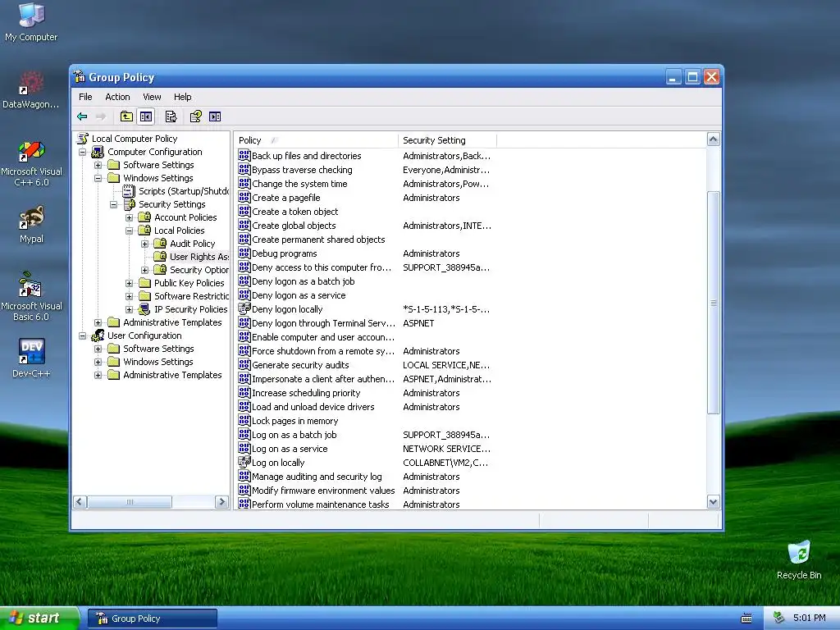Click the Group Policy taskbar button

click(x=153, y=619)
